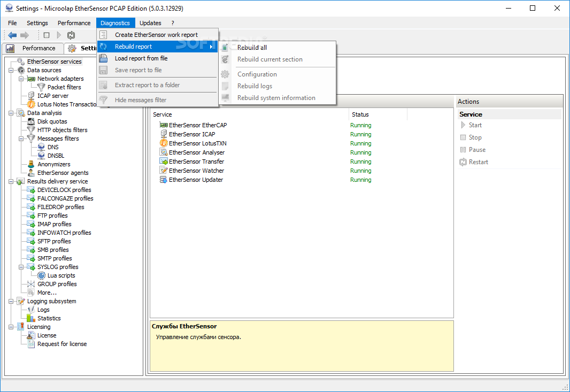
Task: Click the Status column header
Action: coord(378,114)
